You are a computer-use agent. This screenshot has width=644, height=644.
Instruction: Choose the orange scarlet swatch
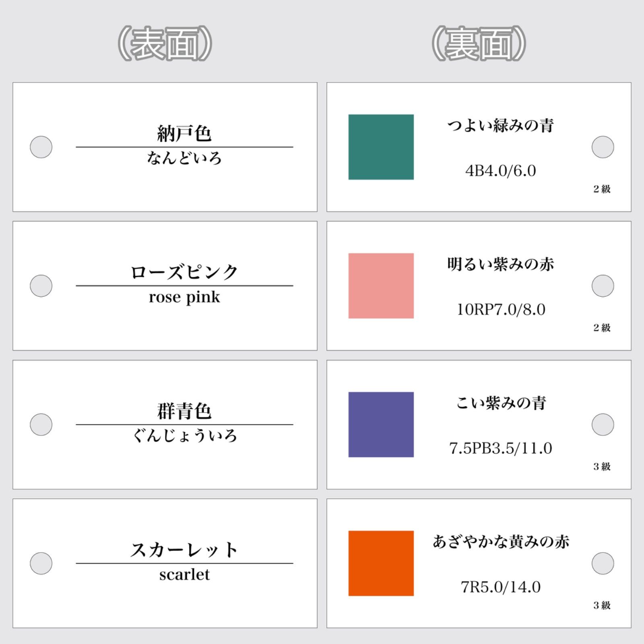coord(381,563)
